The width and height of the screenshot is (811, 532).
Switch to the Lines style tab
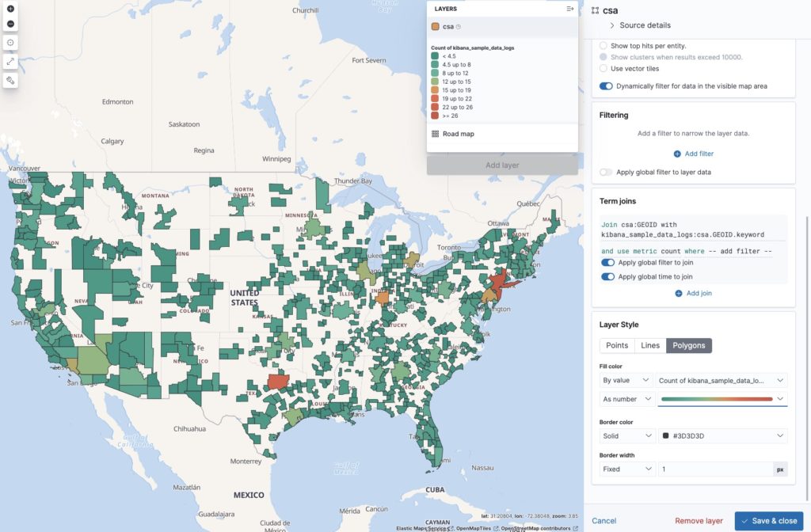650,345
